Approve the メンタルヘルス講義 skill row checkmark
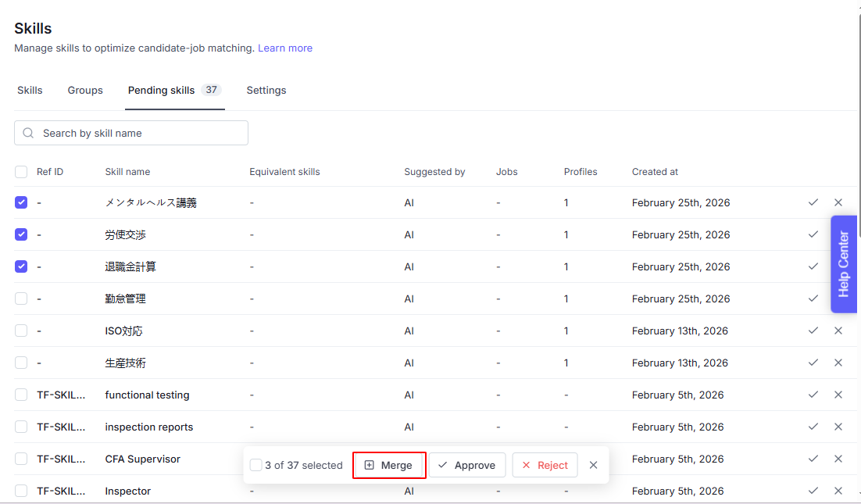Image resolution: width=861 pixels, height=504 pixels. (813, 202)
